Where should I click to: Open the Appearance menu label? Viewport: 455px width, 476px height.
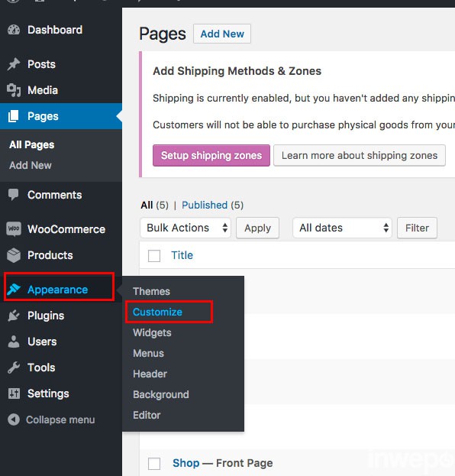[x=57, y=290]
